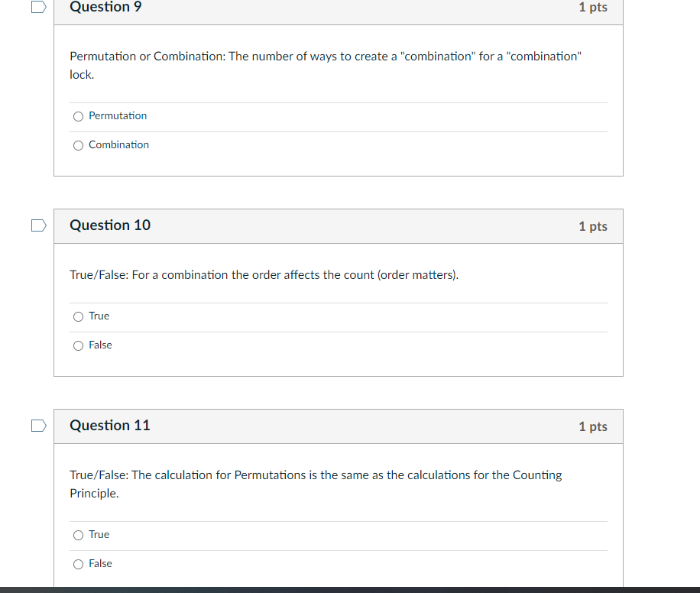Click the Question 11 header
The width and height of the screenshot is (700, 593).
[109, 426]
